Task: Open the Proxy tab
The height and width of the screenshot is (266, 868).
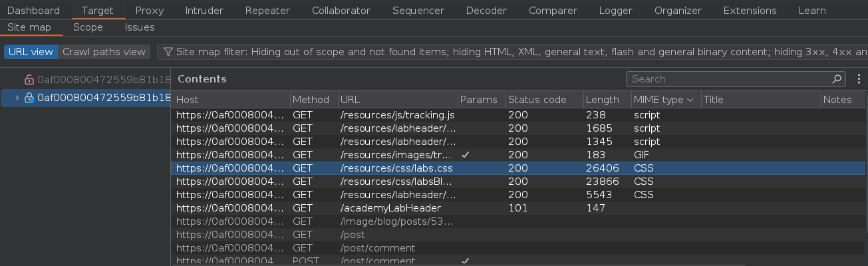Action: tap(149, 11)
